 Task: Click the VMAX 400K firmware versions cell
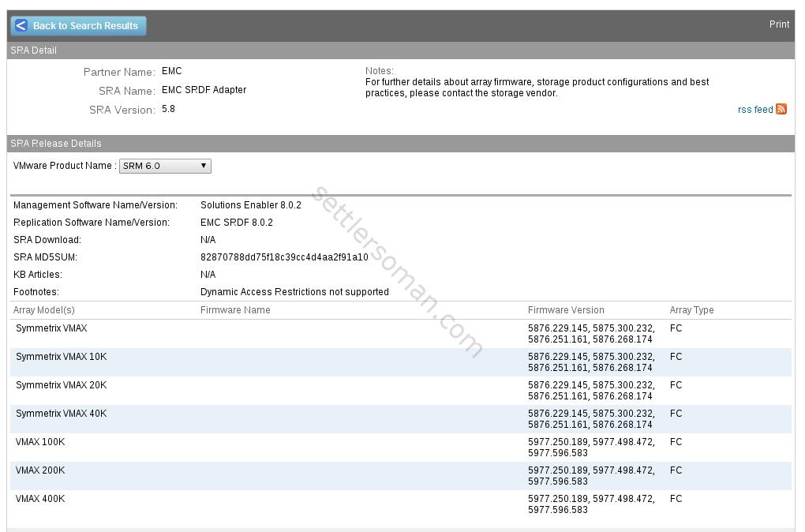click(x=591, y=504)
